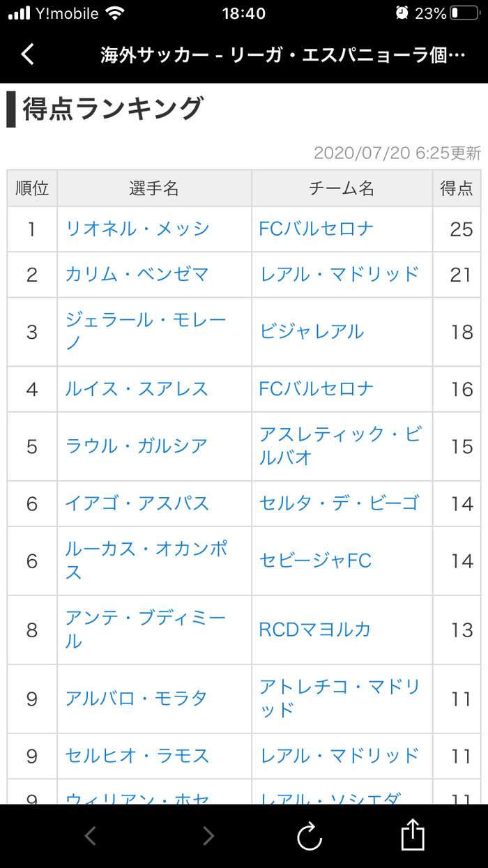Viewport: 488px width, 868px height.
Task: Tap the page title in header bar
Action: (x=283, y=55)
